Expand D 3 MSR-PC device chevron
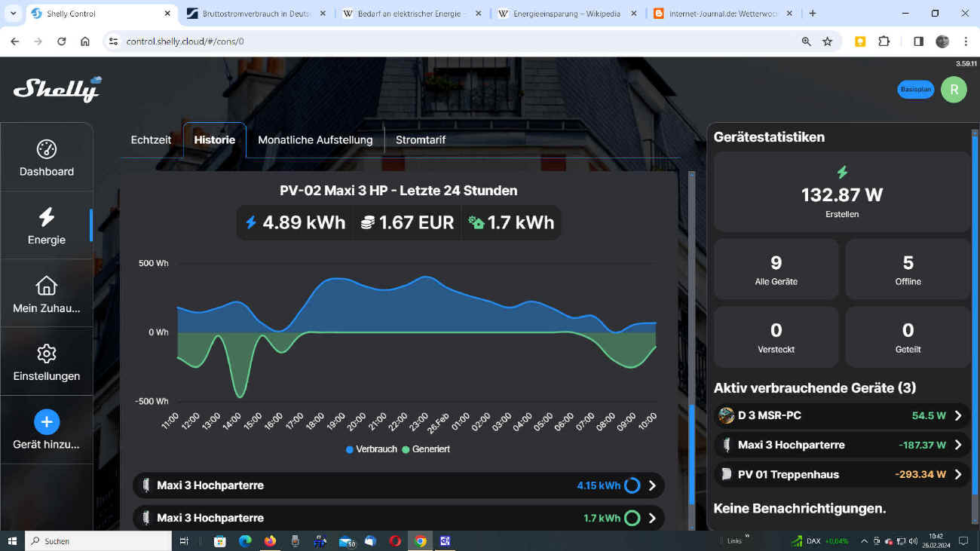The image size is (980, 551). pyautogui.click(x=958, y=415)
